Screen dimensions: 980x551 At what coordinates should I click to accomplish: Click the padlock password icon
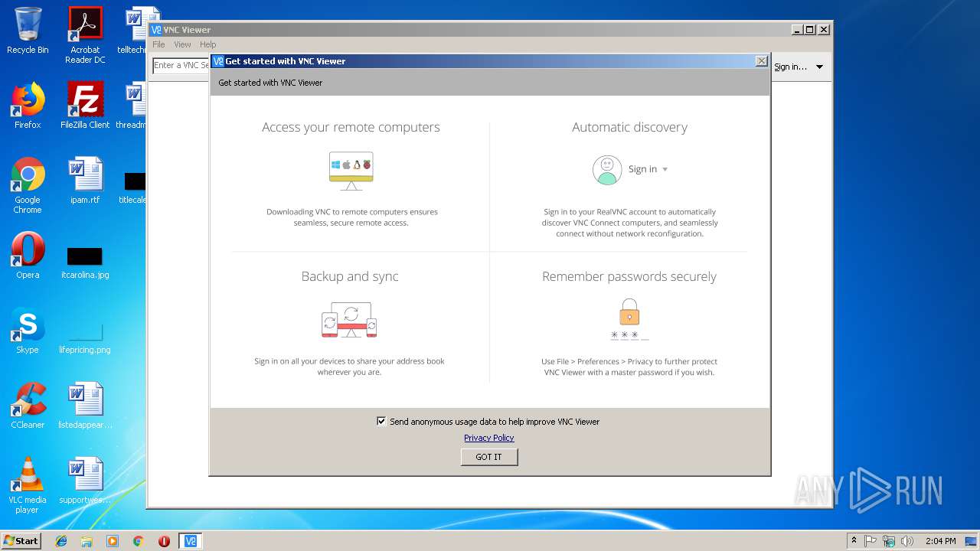coord(629,312)
